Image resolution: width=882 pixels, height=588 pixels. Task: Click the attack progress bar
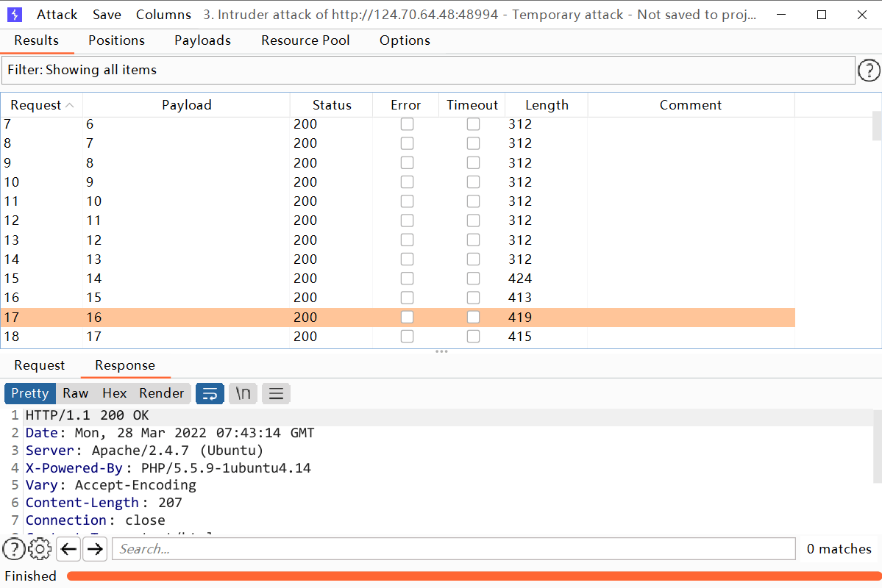tap(474, 576)
